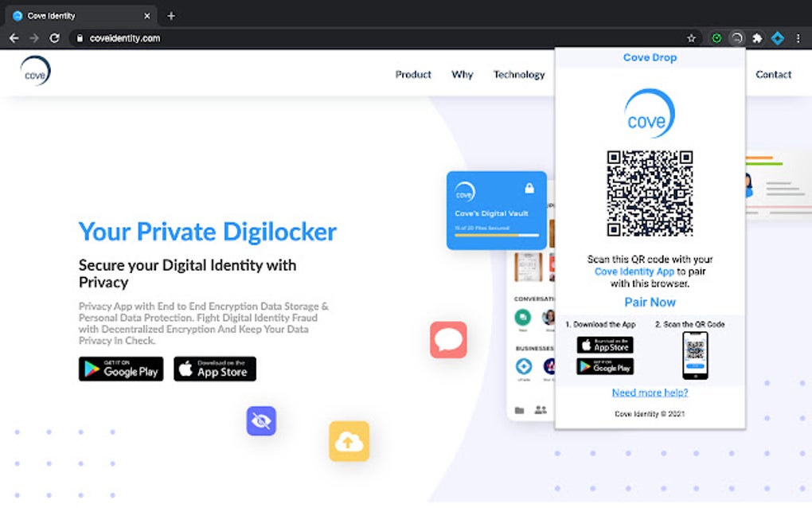Reload the page with the refresh icon
The width and height of the screenshot is (812, 508).
point(54,37)
